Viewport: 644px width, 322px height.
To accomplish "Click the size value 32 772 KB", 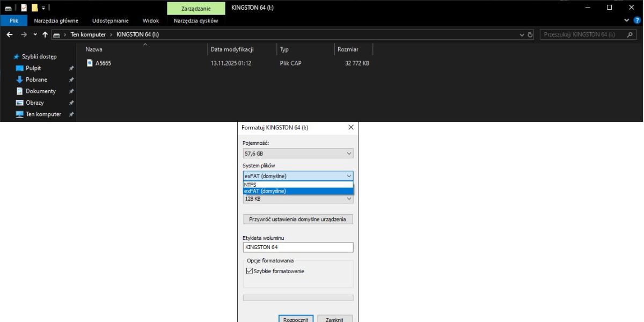I will [357, 63].
